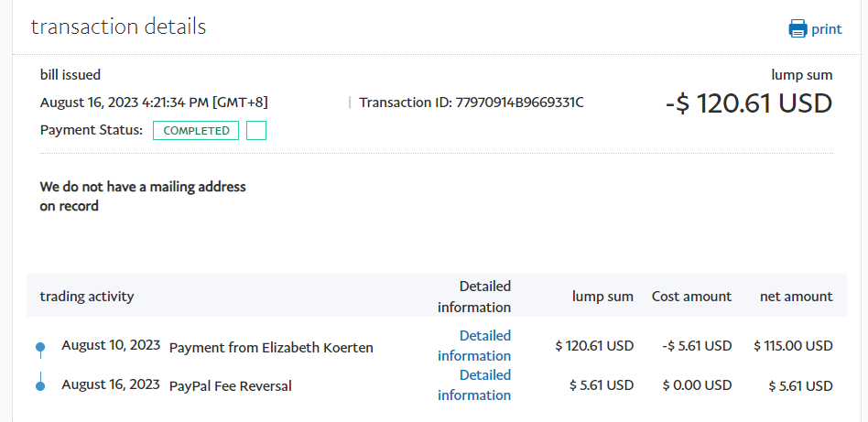Click the "print" text link
This screenshot has height=422, width=868.
pos(826,28)
